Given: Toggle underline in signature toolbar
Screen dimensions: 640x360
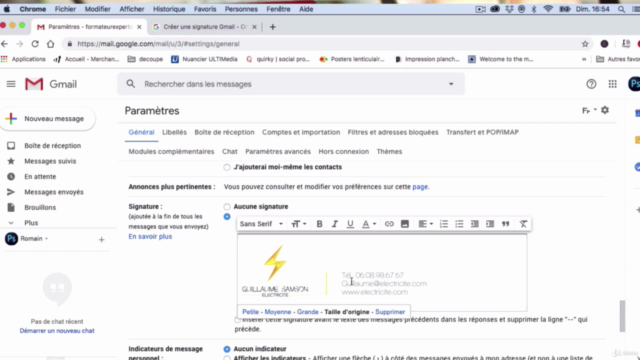Looking at the screenshot, I should (x=350, y=224).
